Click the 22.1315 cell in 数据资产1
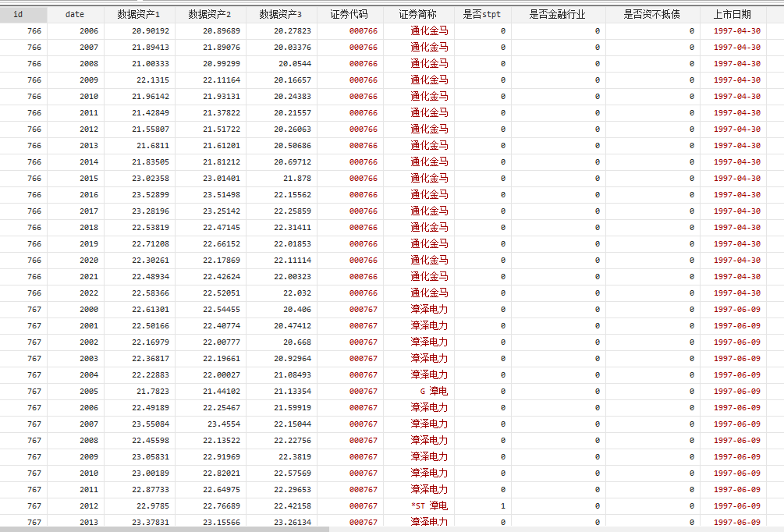Viewport: 784px width, 532px height. (150, 80)
